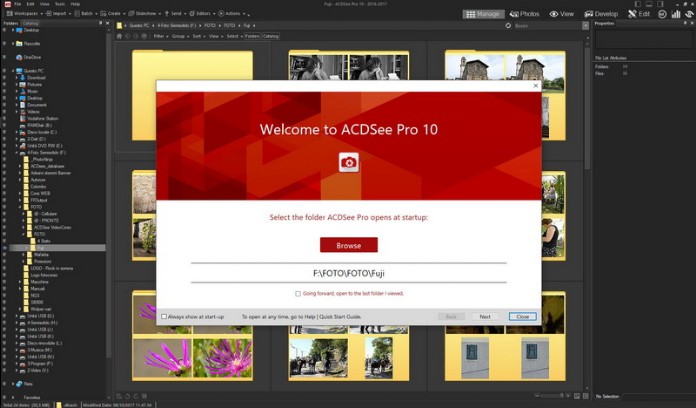Switch to the Photos mode
Viewport: 696px width, 408px height.
[524, 14]
